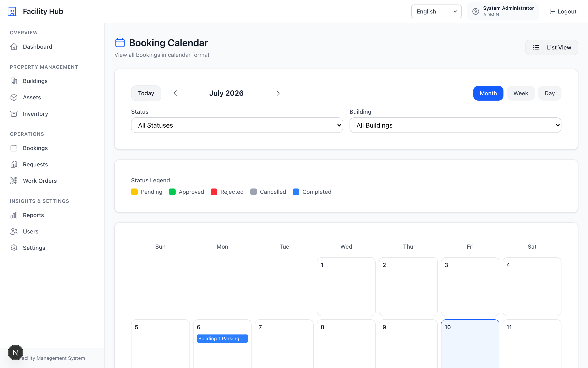This screenshot has height=368, width=588.
Task: Click the yellow Pending legend swatch
Action: click(134, 192)
